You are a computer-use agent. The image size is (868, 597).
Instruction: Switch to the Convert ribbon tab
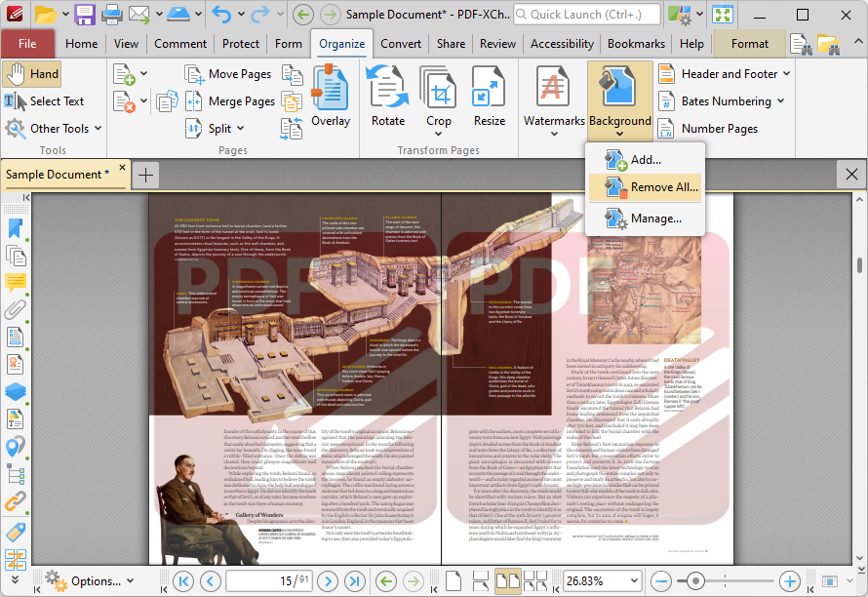coord(401,44)
